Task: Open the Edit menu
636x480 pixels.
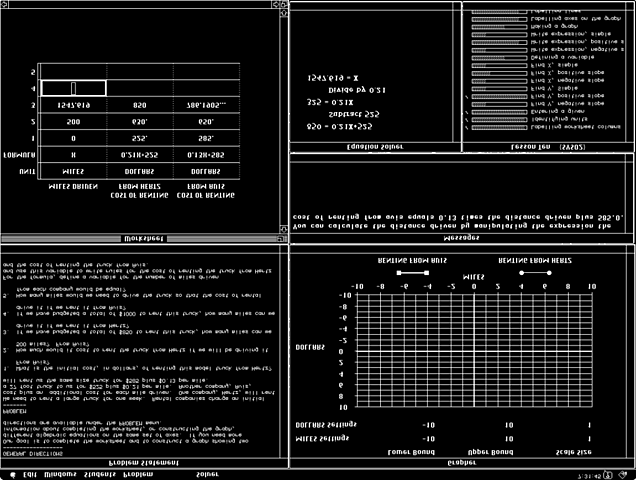Action: 30,474
